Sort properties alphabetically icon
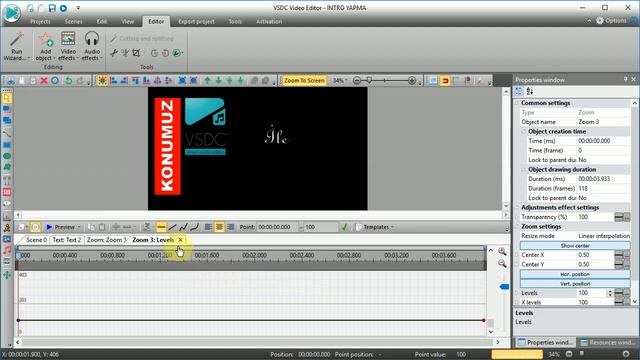640x360 pixels. [x=530, y=91]
